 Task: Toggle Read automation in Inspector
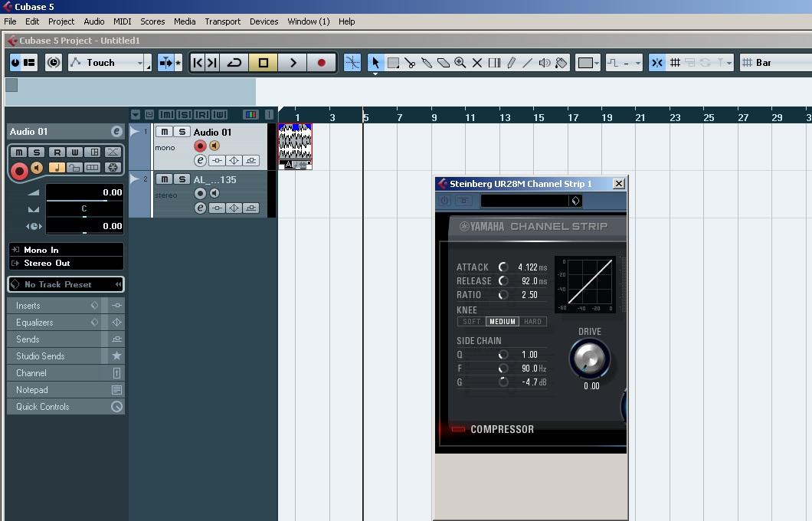pyautogui.click(x=57, y=152)
